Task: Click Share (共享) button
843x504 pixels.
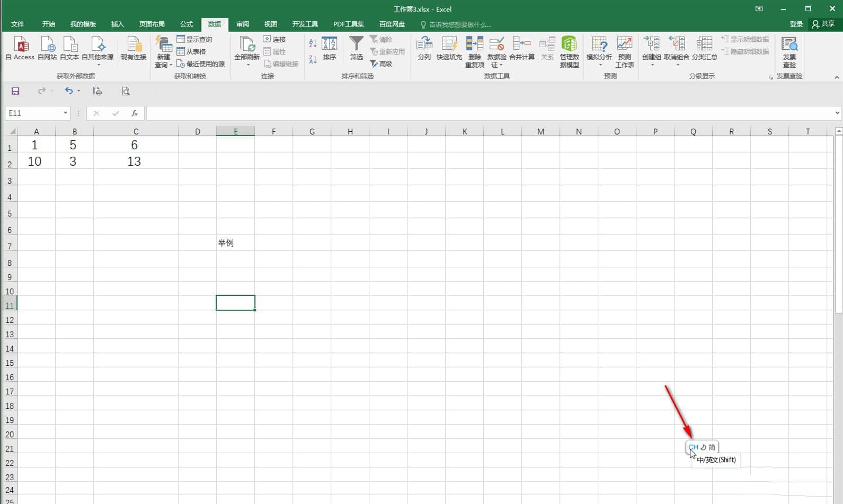Action: click(x=823, y=24)
